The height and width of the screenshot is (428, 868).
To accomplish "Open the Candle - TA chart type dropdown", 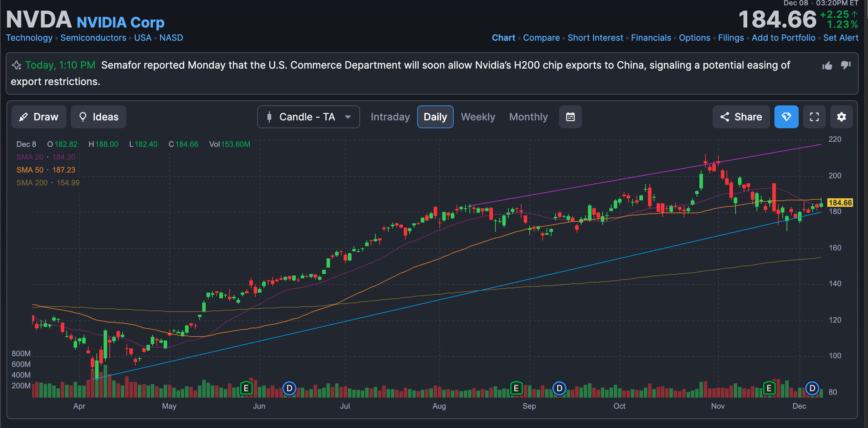I will [x=308, y=117].
